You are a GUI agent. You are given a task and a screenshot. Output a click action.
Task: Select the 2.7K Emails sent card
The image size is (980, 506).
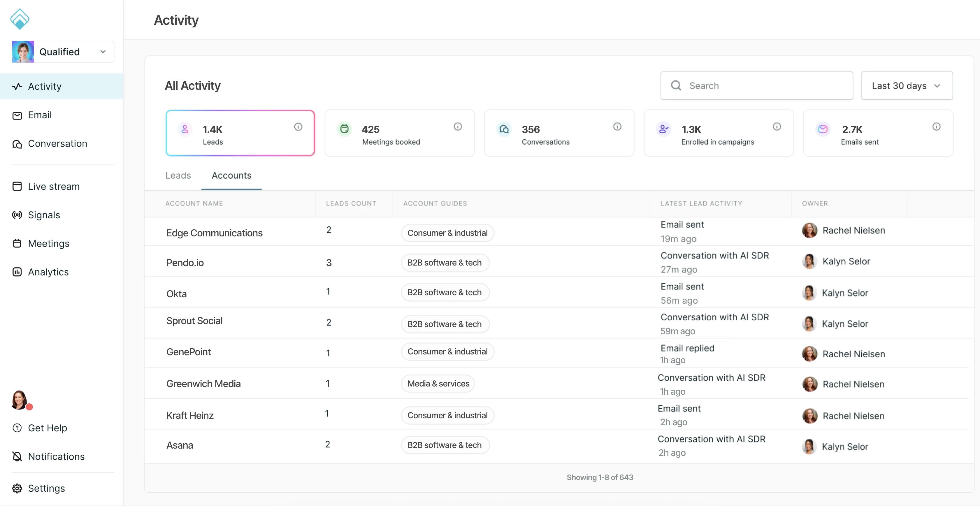878,133
